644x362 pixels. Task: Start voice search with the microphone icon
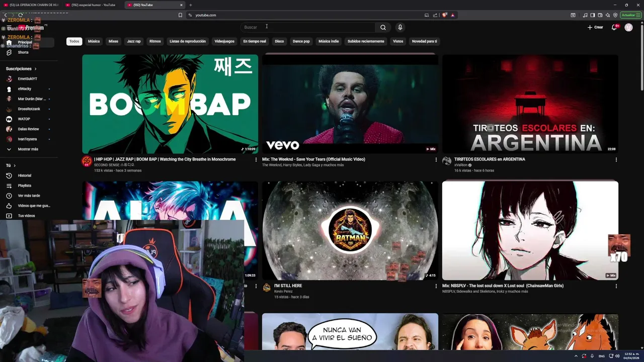(400, 27)
